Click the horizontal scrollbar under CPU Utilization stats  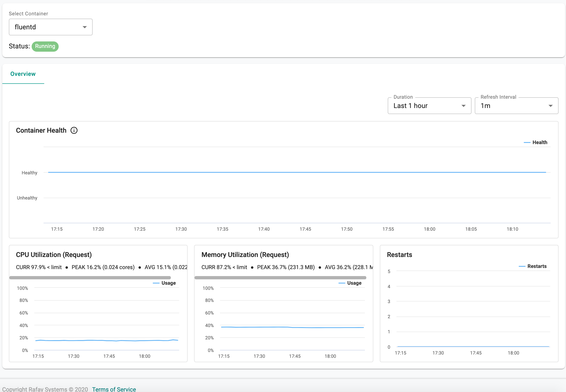90,278
